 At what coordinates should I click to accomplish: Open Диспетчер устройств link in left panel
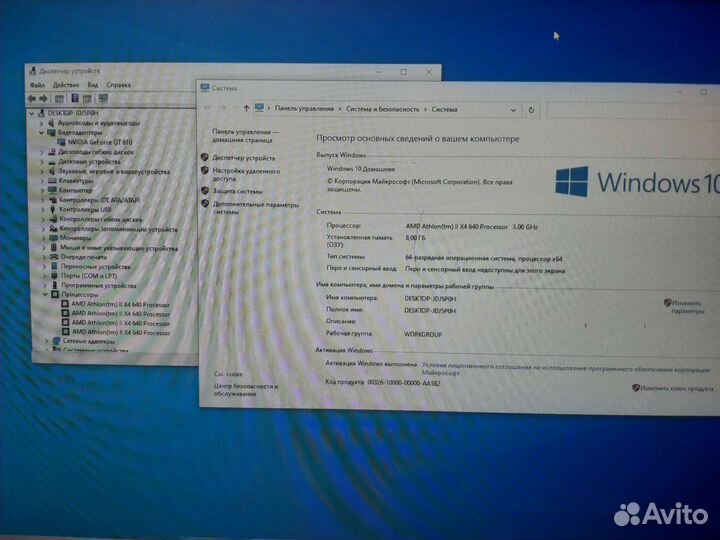pos(243,157)
